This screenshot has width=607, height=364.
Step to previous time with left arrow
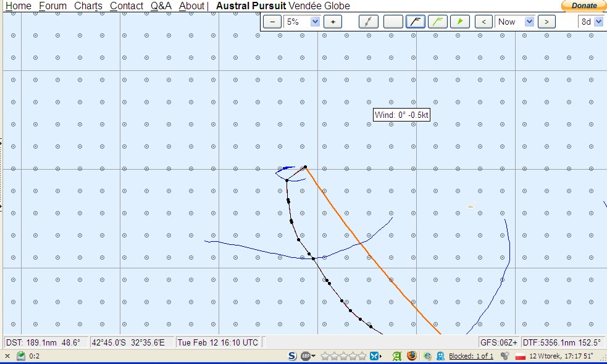(484, 22)
